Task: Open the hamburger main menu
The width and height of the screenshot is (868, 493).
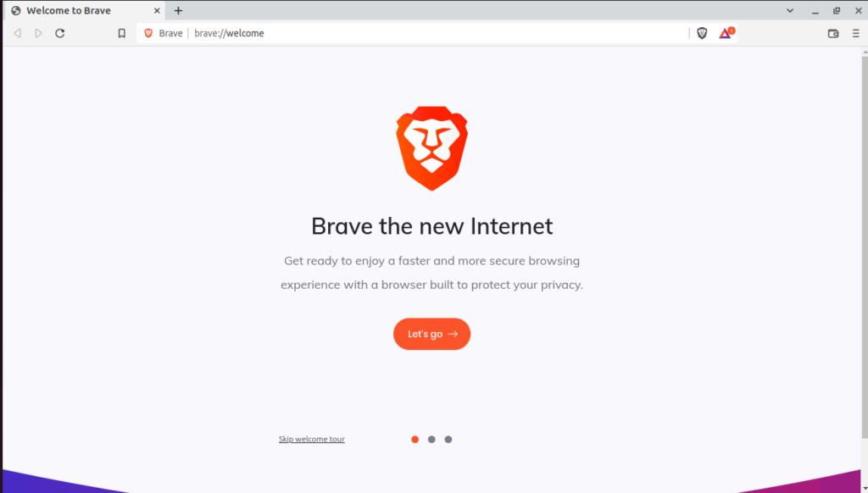Action: [856, 33]
